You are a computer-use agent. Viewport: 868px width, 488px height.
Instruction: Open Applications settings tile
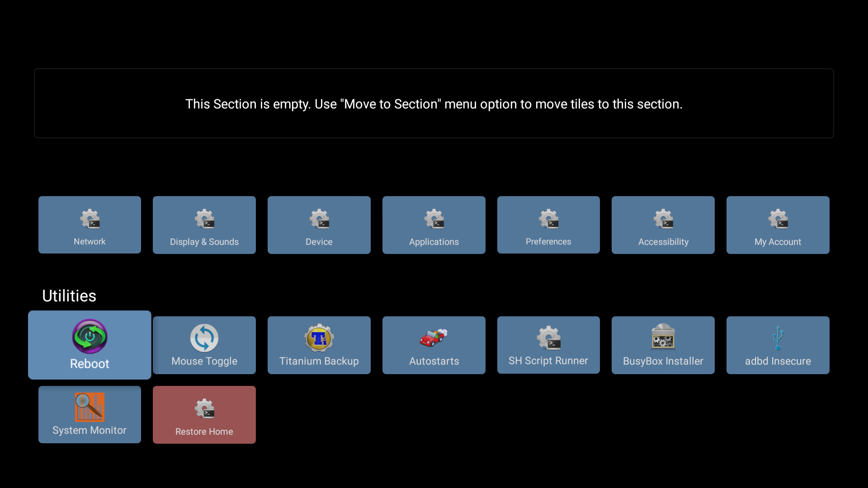pos(434,225)
